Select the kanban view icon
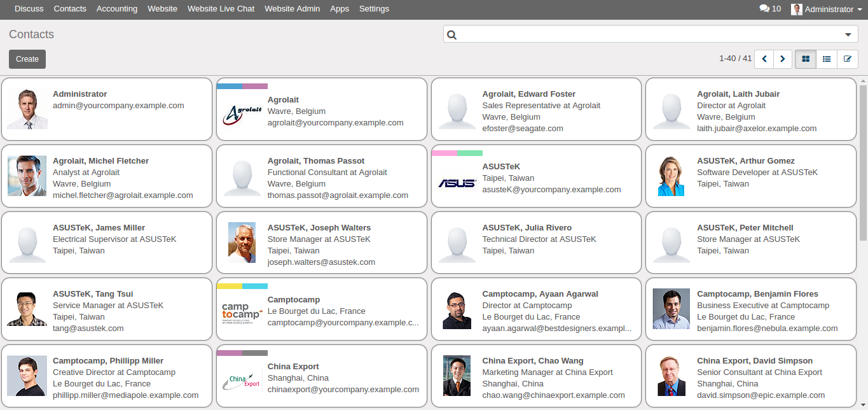This screenshot has width=868, height=410. pyautogui.click(x=805, y=59)
